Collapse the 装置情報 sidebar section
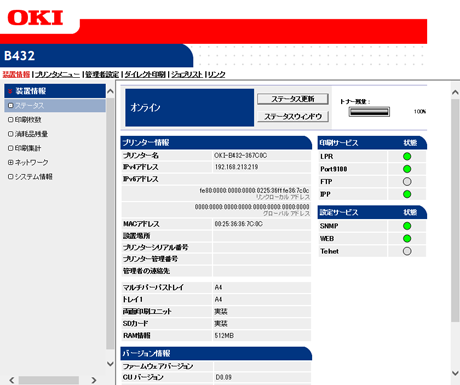The height and width of the screenshot is (385, 460). [x=10, y=91]
